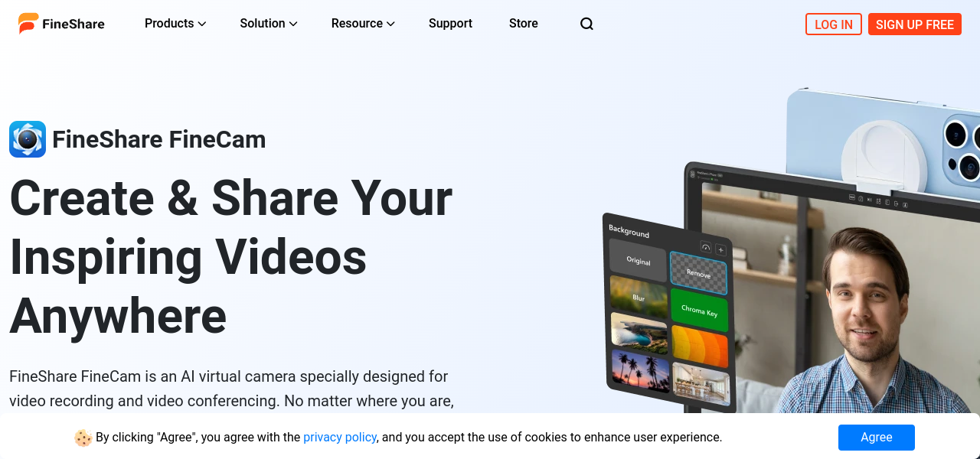The image size is (980, 459).
Task: Expand the Resource dropdown menu
Action: click(x=363, y=24)
